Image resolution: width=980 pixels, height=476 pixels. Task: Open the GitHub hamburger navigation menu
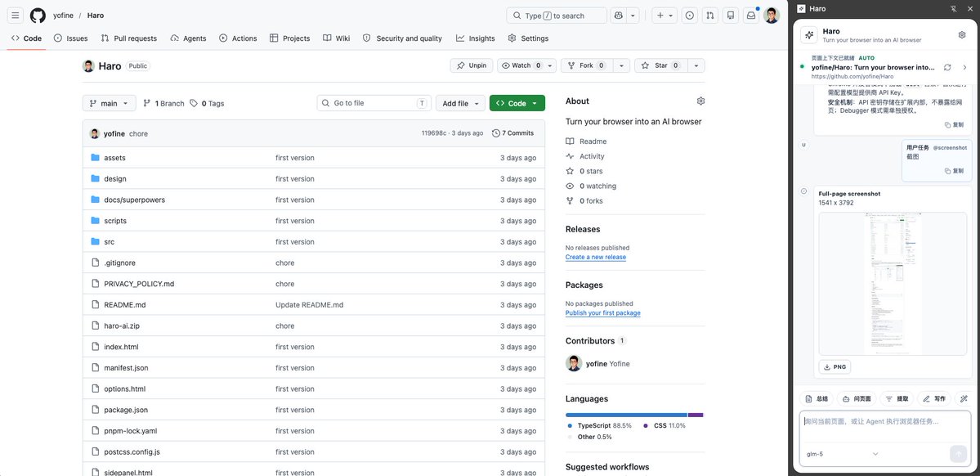(x=16, y=15)
